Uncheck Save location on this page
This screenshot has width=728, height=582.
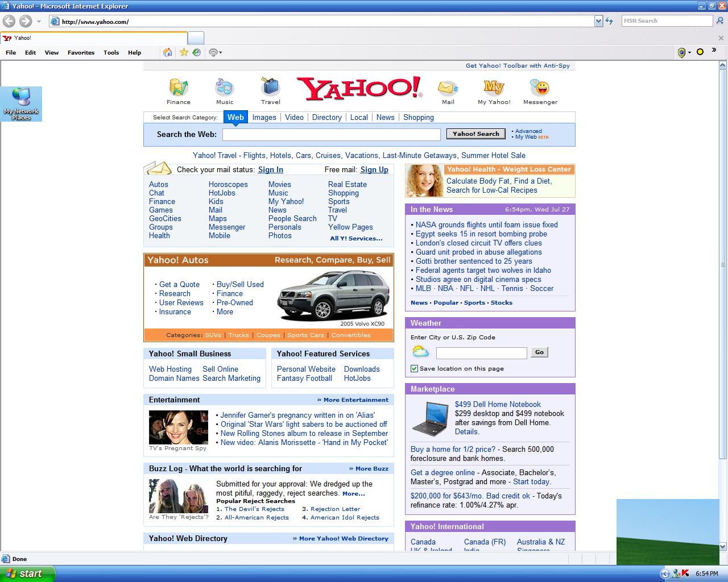415,368
